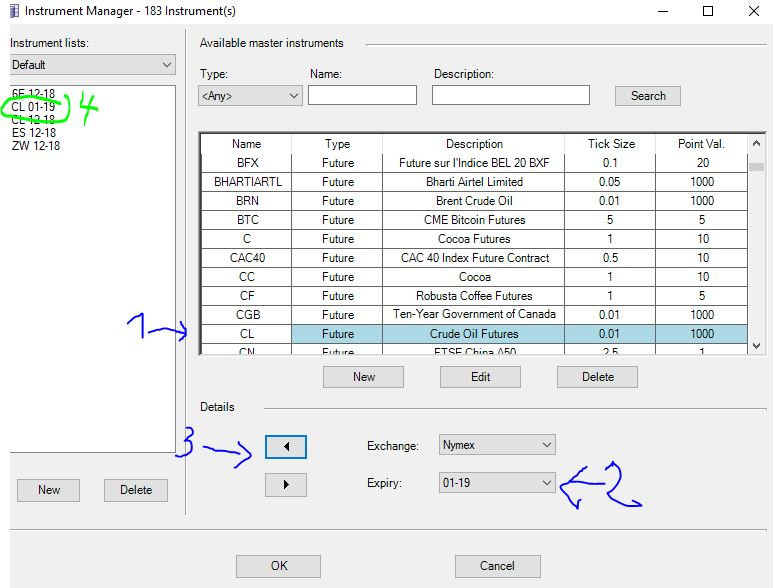Click the 20 point value of BFX
The height and width of the screenshot is (588, 773).
click(702, 163)
